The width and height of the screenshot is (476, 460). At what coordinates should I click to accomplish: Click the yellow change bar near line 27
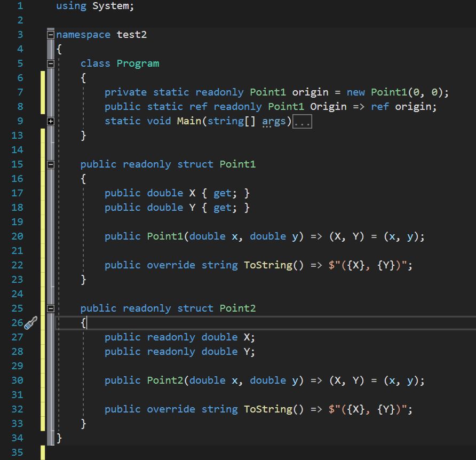click(x=43, y=337)
